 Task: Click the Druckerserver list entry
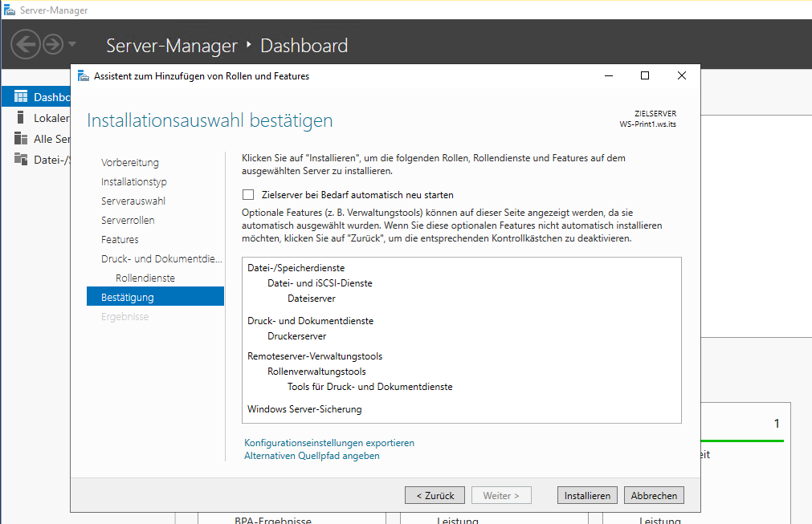(297, 336)
